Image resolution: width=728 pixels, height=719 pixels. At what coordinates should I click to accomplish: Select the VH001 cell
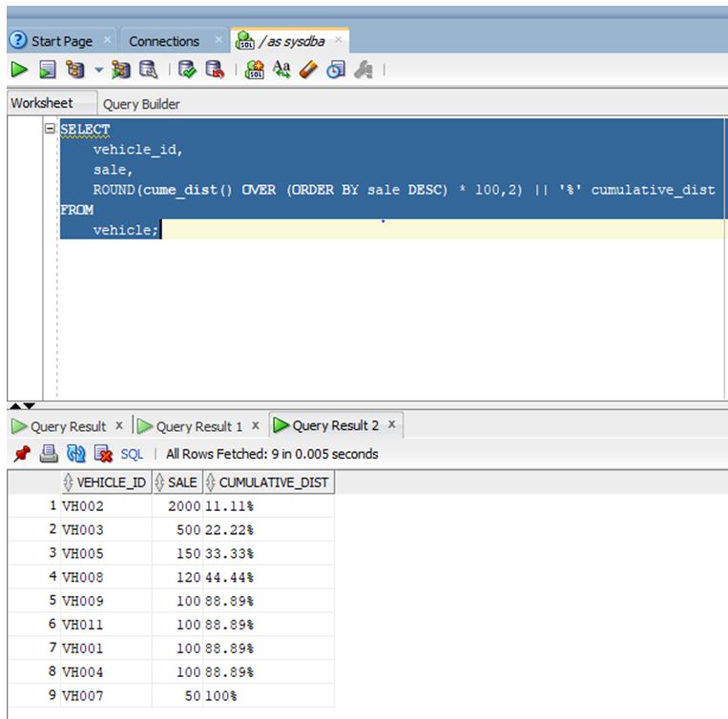(x=106, y=648)
